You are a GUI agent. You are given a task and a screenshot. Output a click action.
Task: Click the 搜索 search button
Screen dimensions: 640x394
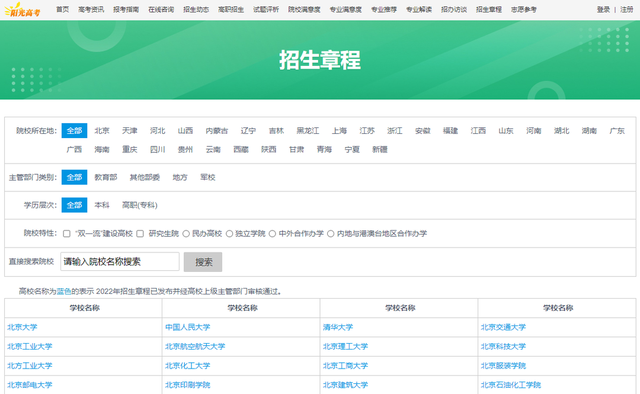tap(203, 262)
